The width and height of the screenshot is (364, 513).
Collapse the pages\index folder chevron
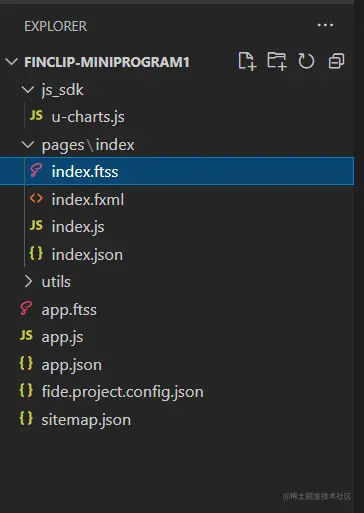pos(28,144)
